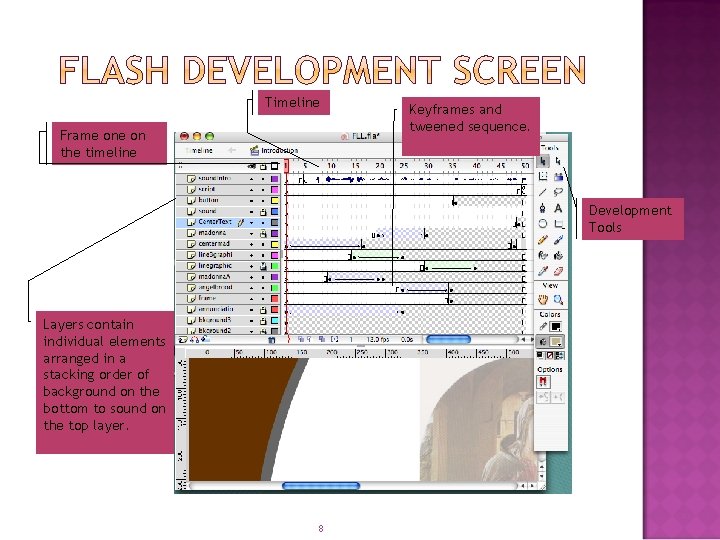Select the Paint Bucket tool

click(558, 255)
